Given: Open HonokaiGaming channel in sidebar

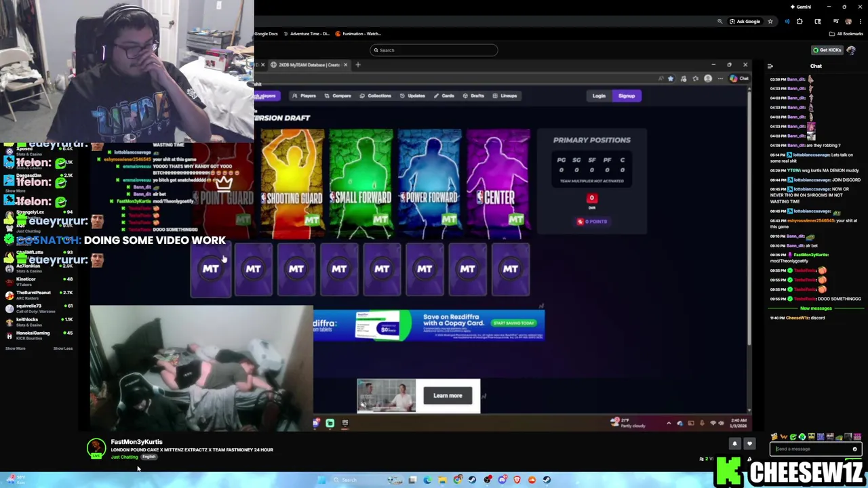Looking at the screenshot, I should tap(39, 335).
